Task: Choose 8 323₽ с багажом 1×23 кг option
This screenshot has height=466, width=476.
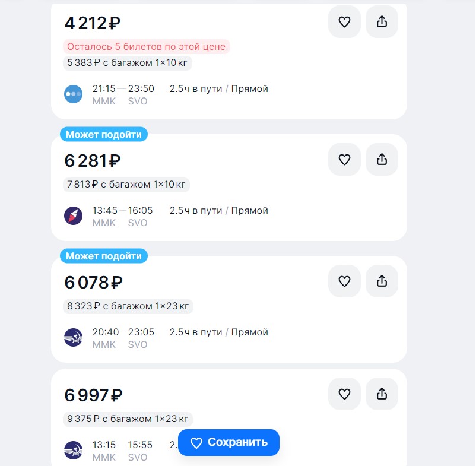Action: pos(128,306)
